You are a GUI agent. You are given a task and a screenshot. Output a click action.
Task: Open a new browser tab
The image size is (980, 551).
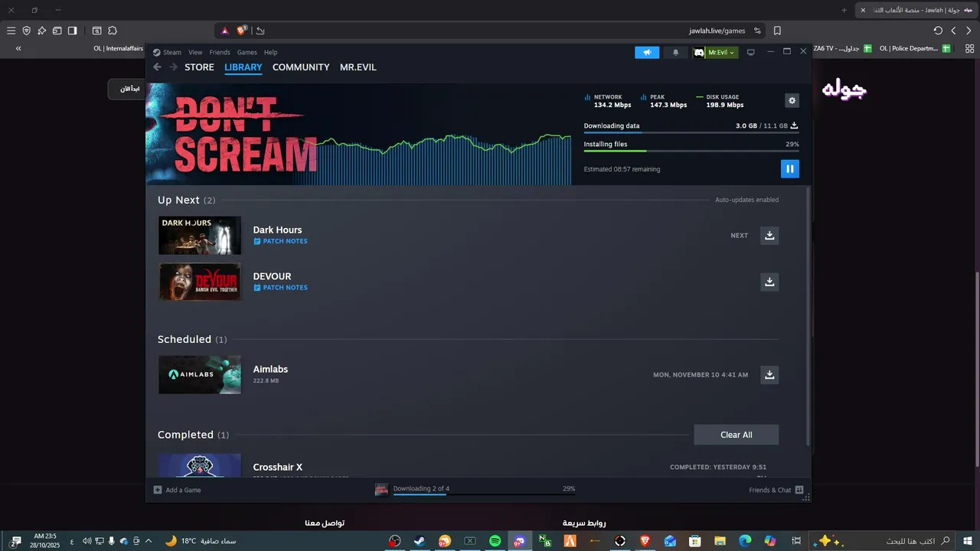click(844, 10)
